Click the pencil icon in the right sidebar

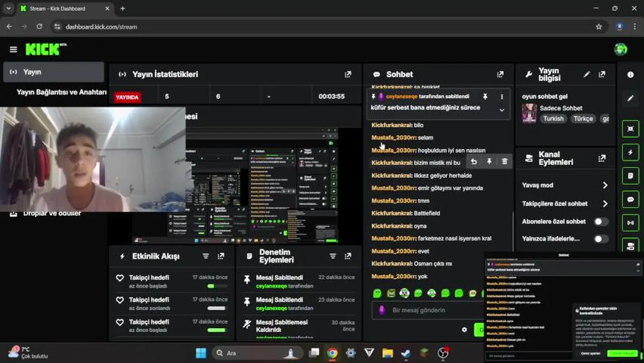(630, 98)
